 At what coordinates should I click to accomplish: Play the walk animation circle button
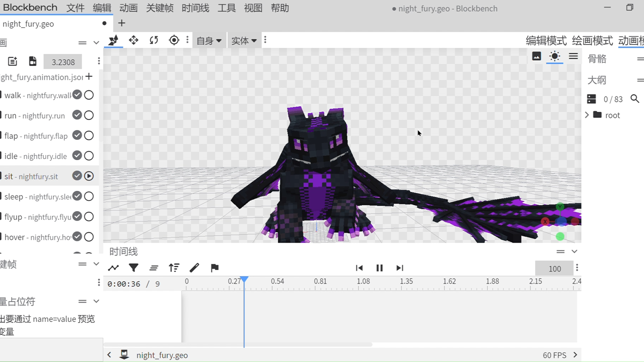pyautogui.click(x=89, y=95)
